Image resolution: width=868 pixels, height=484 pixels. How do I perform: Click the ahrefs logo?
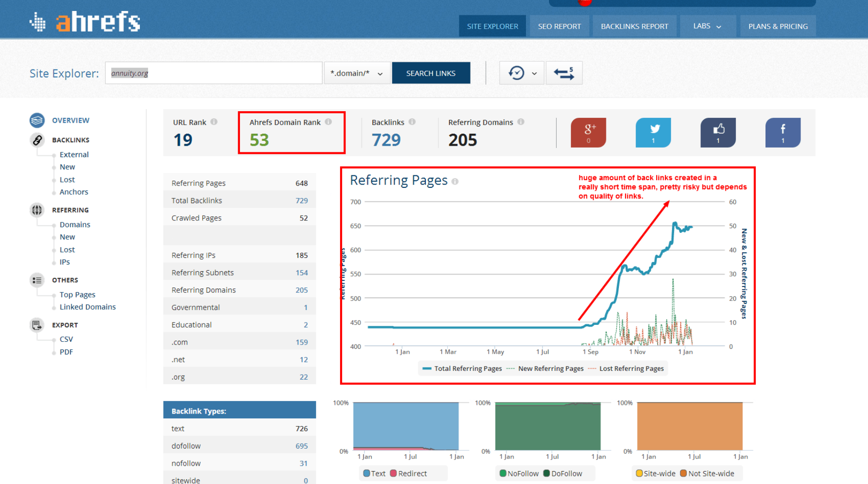click(85, 22)
